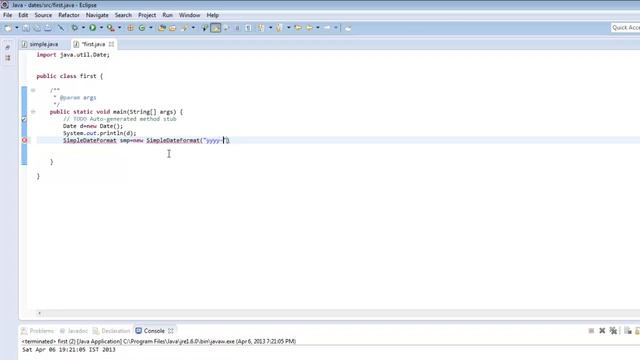Open the Navigate menu

97,15
